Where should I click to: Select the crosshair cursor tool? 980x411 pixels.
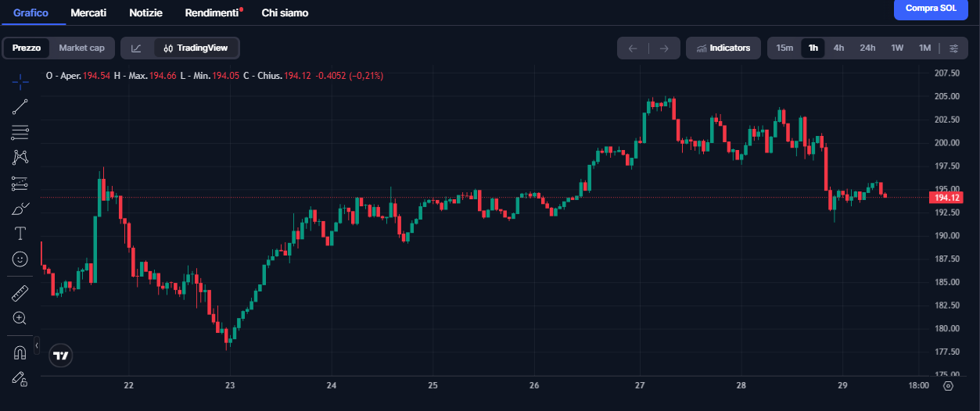click(20, 81)
